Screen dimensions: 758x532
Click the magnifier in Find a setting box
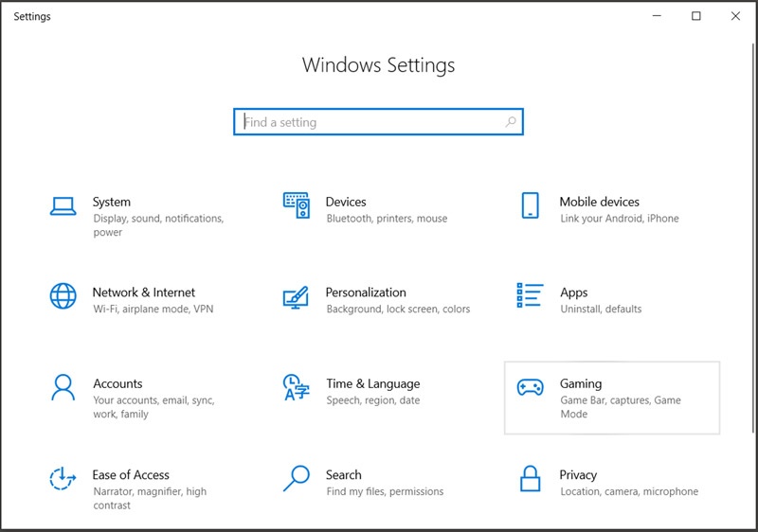511,122
